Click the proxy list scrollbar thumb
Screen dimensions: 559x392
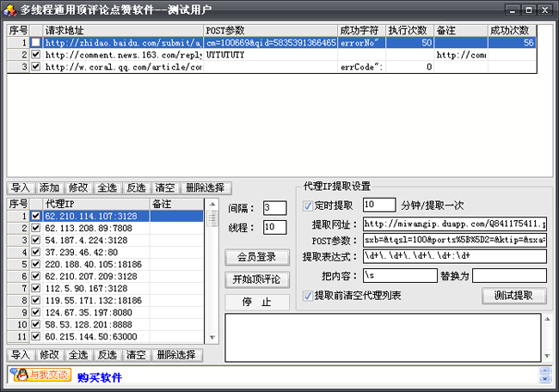pos(212,219)
